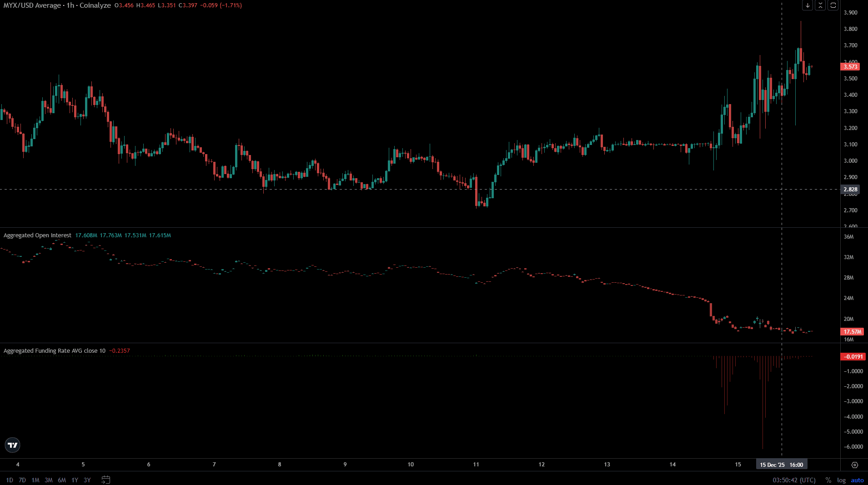The image size is (868, 485).
Task: Click the 24M open interest axis label
Action: coord(849,298)
